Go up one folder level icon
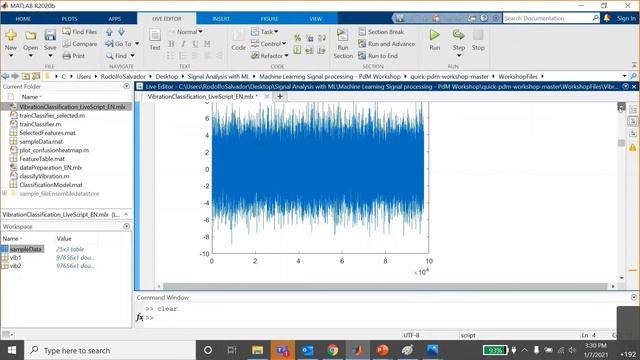 [x=26, y=76]
